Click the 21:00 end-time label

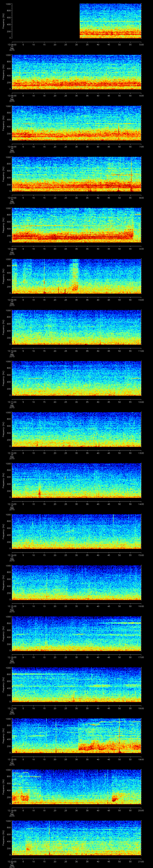click(141, 861)
